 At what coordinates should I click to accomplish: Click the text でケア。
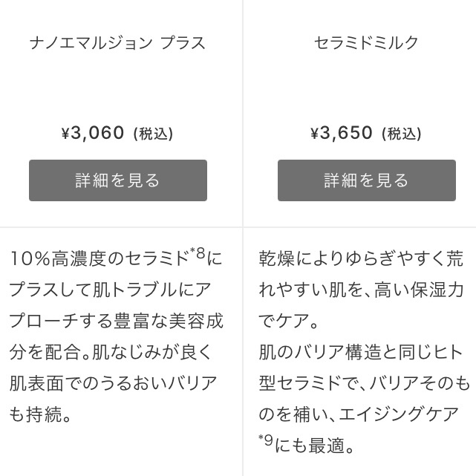(x=289, y=322)
